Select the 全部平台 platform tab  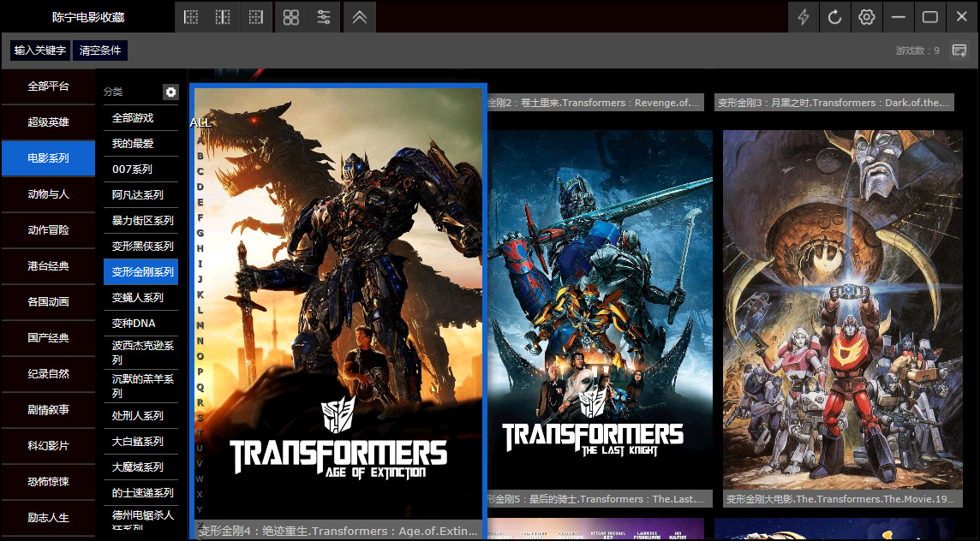(48, 86)
